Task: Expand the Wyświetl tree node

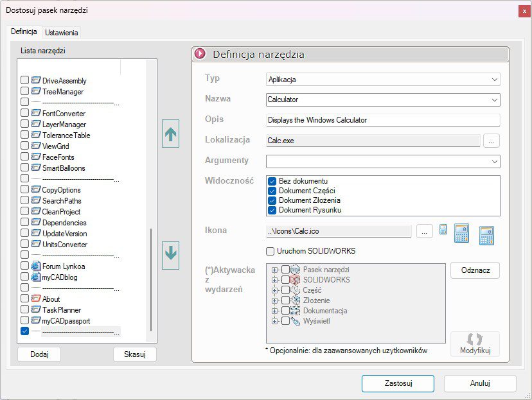Action: [x=274, y=322]
